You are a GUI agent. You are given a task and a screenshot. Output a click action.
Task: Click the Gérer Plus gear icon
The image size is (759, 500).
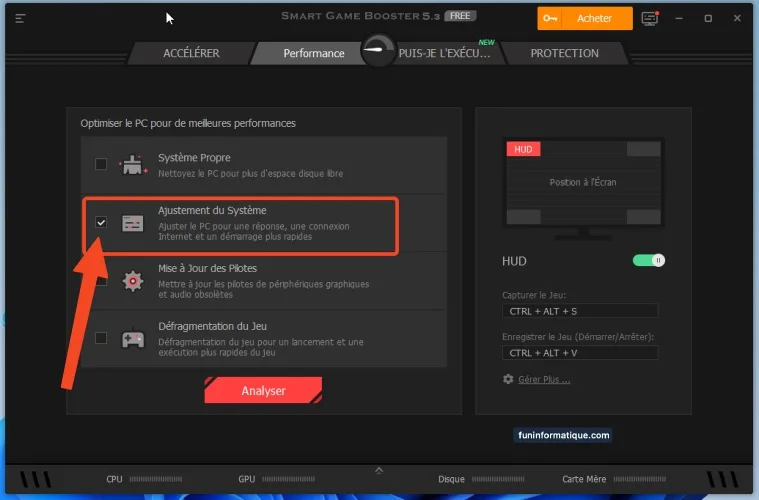coord(508,379)
